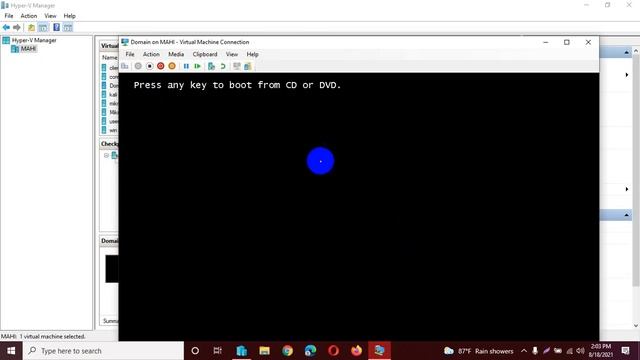Select the MAHI server tree node
The height and width of the screenshot is (360, 640).
(24, 49)
